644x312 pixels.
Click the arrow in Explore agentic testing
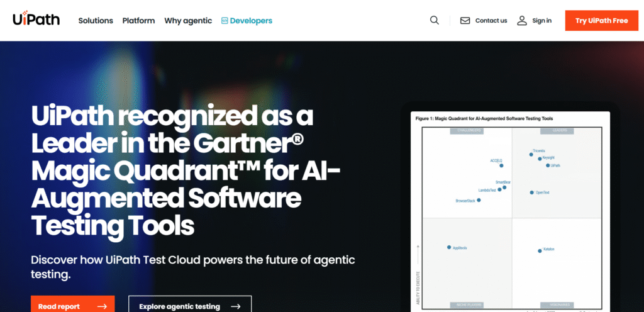coord(236,307)
